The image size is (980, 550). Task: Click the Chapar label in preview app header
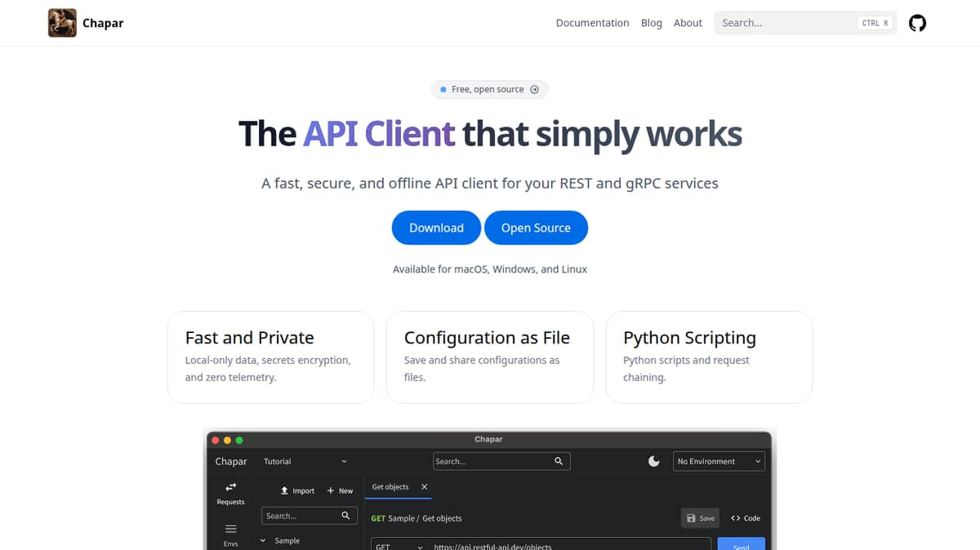click(231, 461)
